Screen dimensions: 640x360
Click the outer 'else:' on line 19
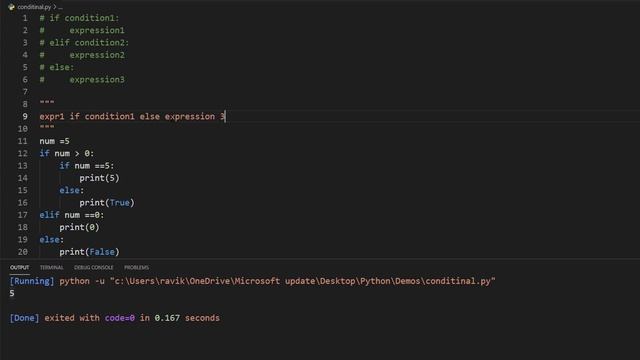51,240
